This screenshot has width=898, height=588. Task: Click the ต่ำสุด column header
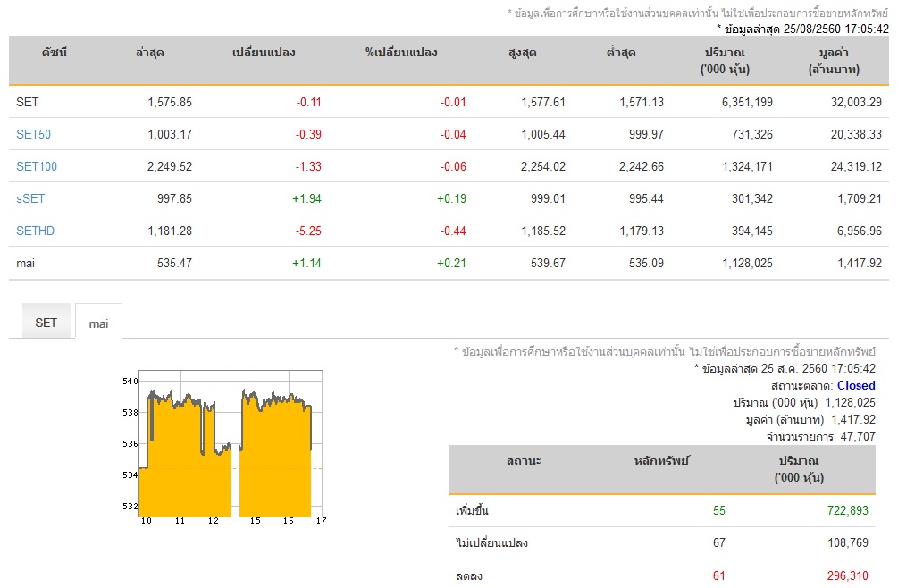pos(621,53)
